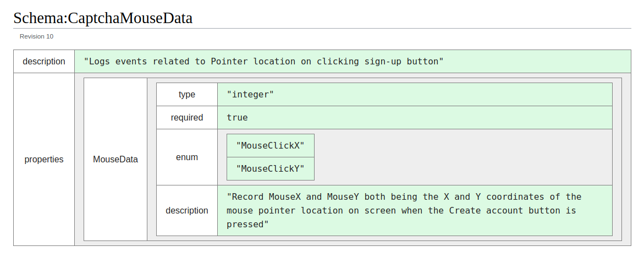Select the properties key cell
644x257 pixels.
(x=44, y=159)
